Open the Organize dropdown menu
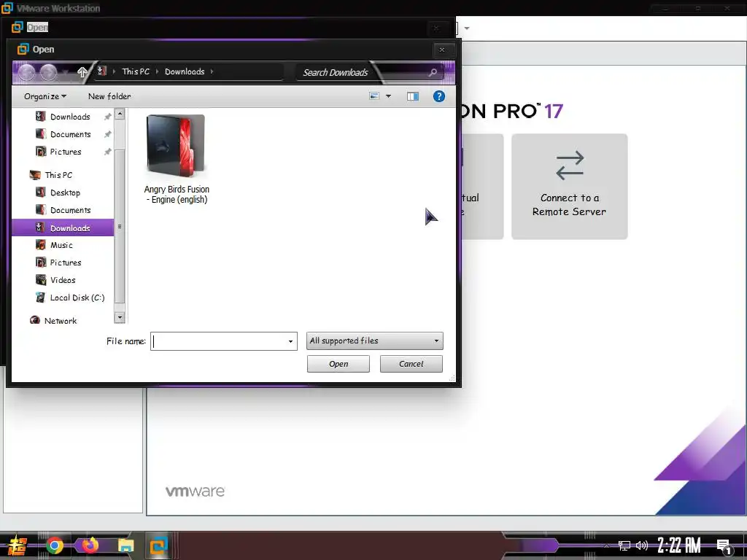Image resolution: width=747 pixels, height=560 pixels. [45, 97]
